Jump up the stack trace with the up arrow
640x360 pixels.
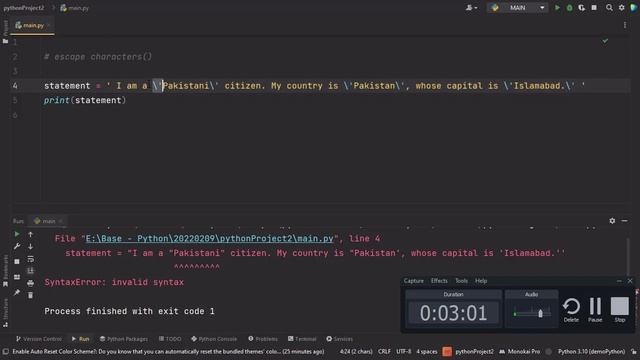[31, 234]
